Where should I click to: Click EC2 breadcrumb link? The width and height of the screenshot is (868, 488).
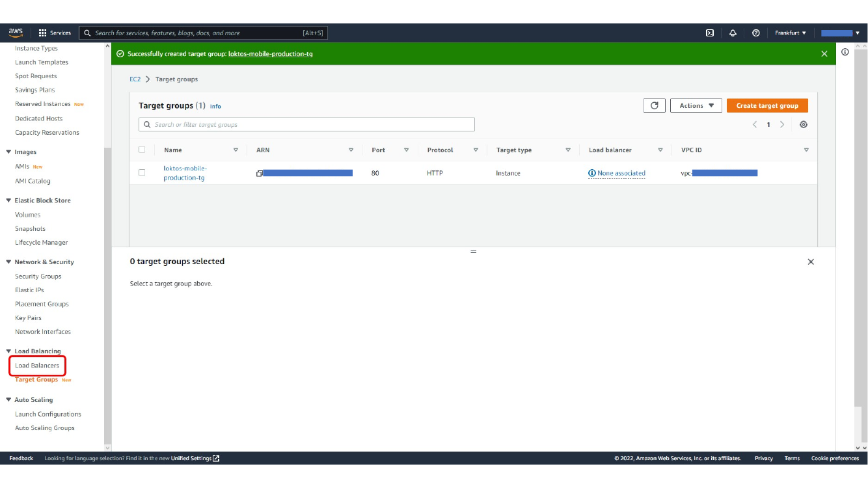[135, 79]
